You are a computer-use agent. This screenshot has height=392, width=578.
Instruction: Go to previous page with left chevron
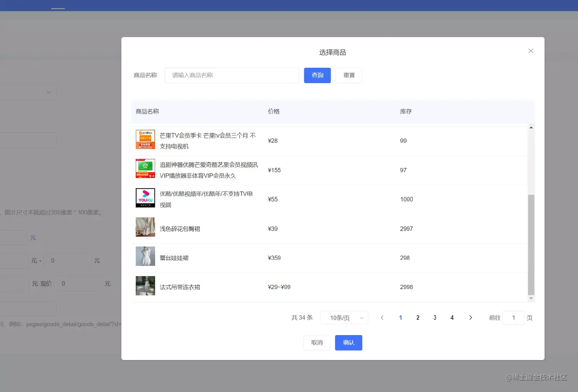click(x=382, y=318)
